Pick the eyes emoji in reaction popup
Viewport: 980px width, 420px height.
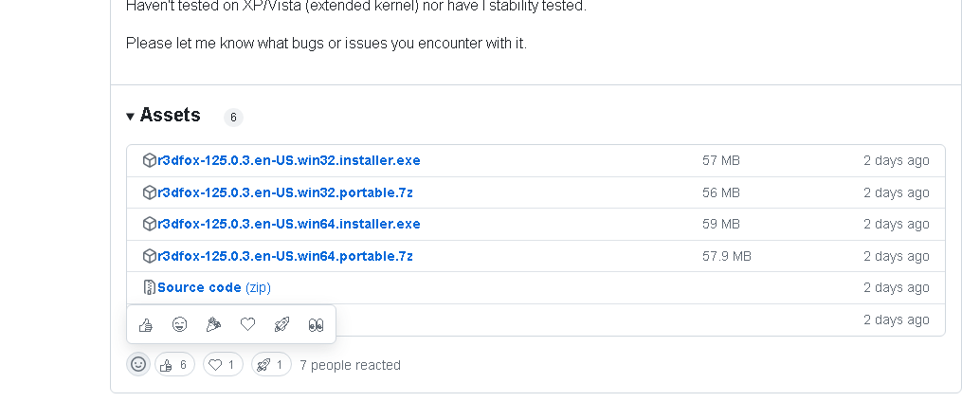coord(316,324)
